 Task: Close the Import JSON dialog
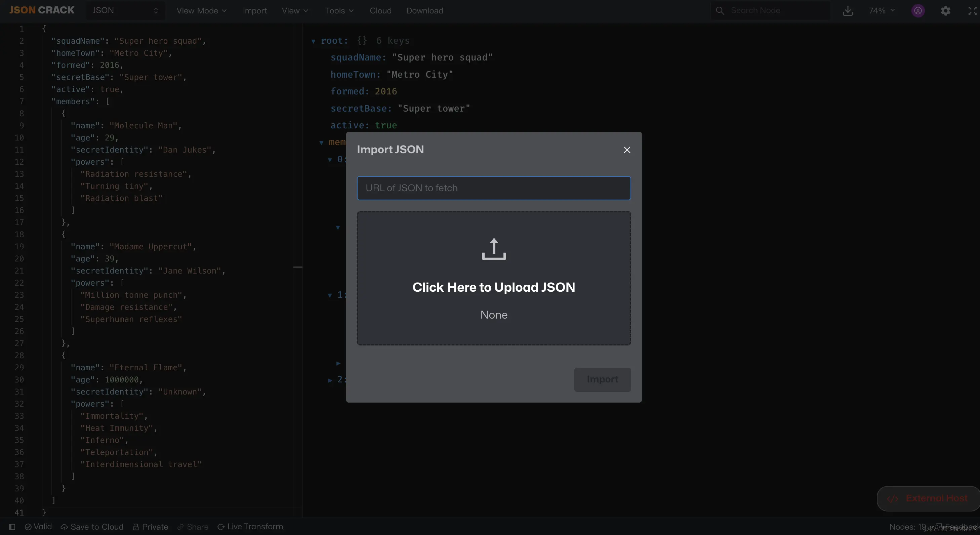click(626, 150)
